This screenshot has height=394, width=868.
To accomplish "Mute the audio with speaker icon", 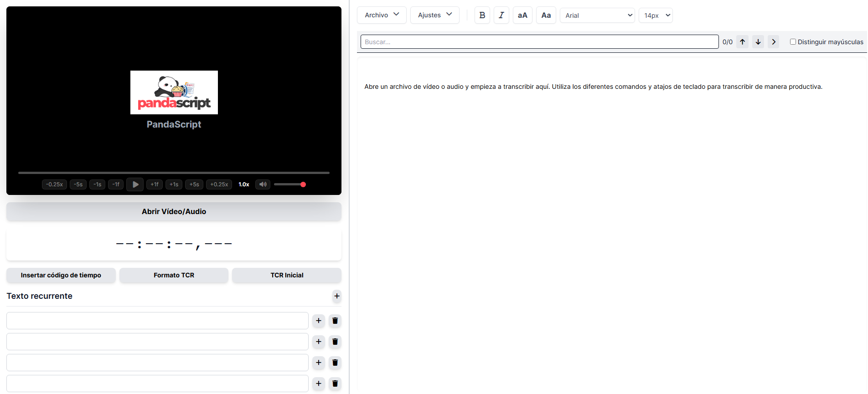I will click(263, 184).
